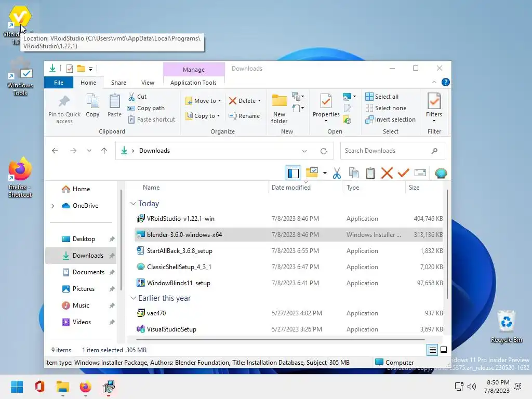Click the Explorer Help question mark icon
The width and height of the screenshot is (532, 399).
click(445, 82)
